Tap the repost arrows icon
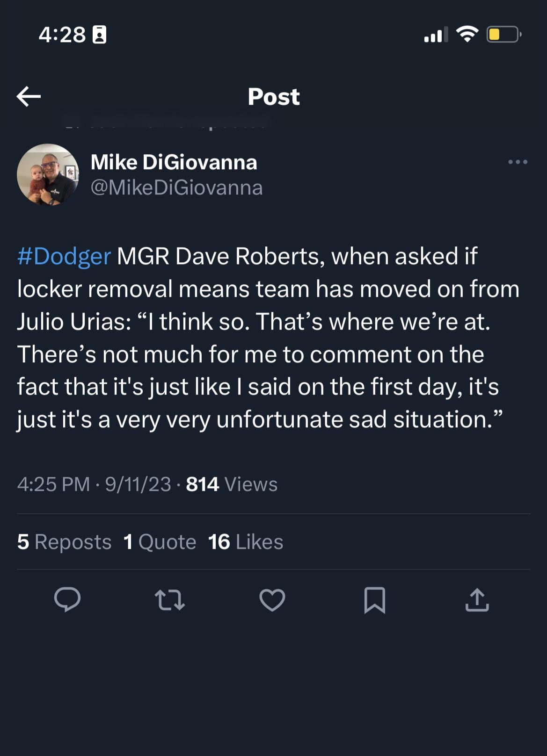The image size is (547, 756). click(170, 600)
